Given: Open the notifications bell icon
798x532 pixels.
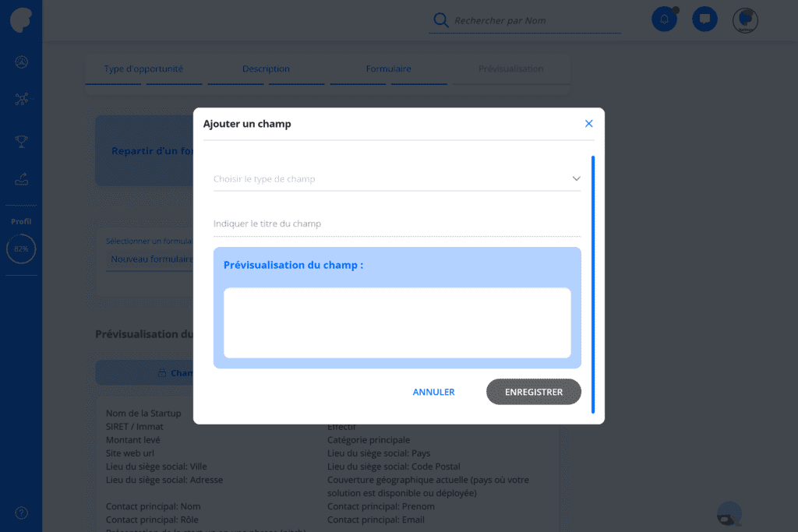Looking at the screenshot, I should tap(664, 19).
